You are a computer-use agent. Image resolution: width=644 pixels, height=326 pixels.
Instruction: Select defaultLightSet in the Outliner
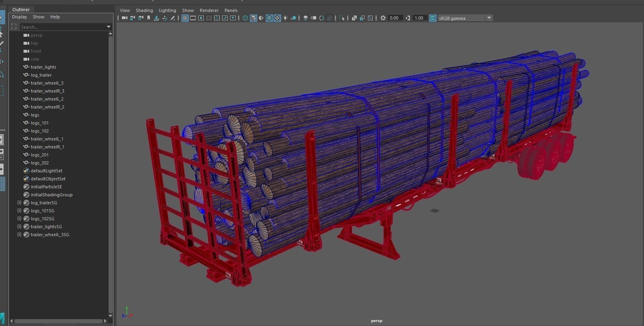46,171
